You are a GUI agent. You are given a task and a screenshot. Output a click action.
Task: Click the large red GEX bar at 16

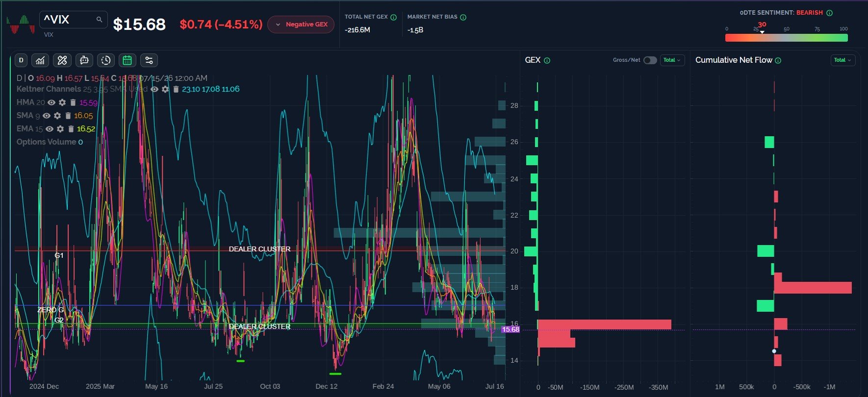[x=605, y=324]
